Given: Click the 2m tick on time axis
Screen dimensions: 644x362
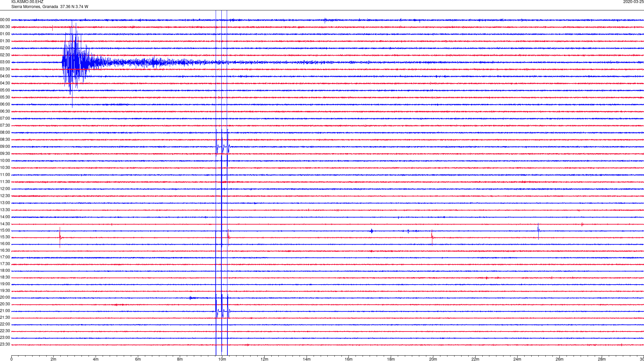Looking at the screenshot, I should (x=54, y=359).
